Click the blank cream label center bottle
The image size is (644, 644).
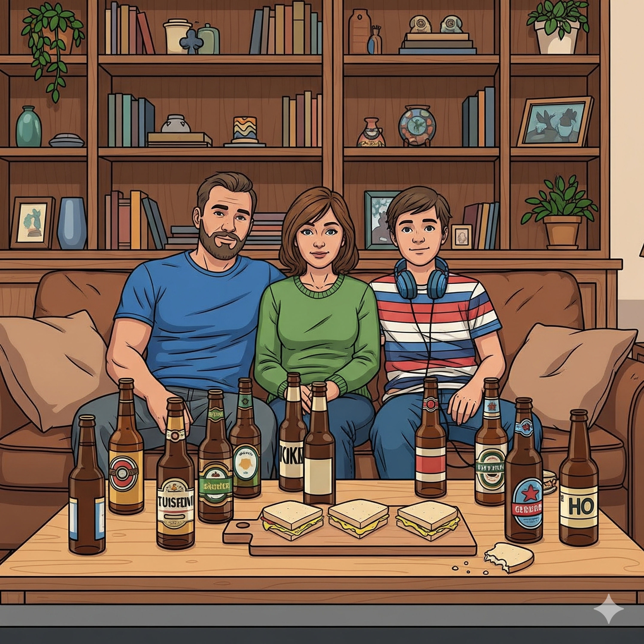319,476
